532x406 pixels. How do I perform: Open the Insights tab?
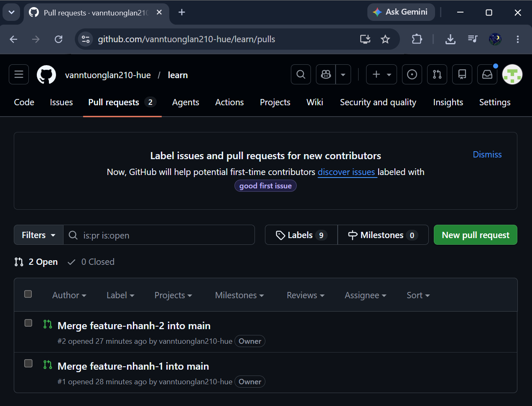pos(448,102)
